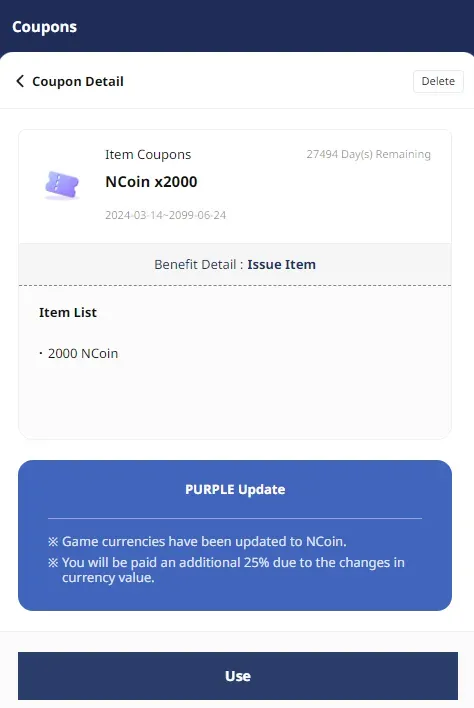
Task: Click the PURPLE Update banner title
Action: [x=235, y=489]
